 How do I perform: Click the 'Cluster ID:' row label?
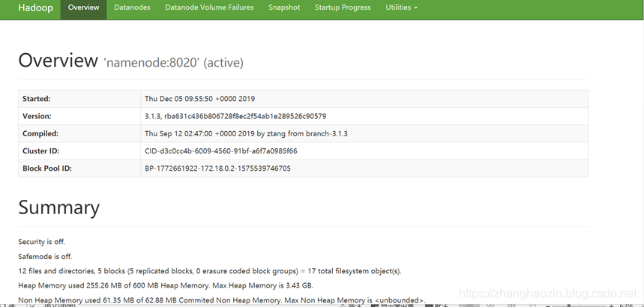tap(41, 151)
